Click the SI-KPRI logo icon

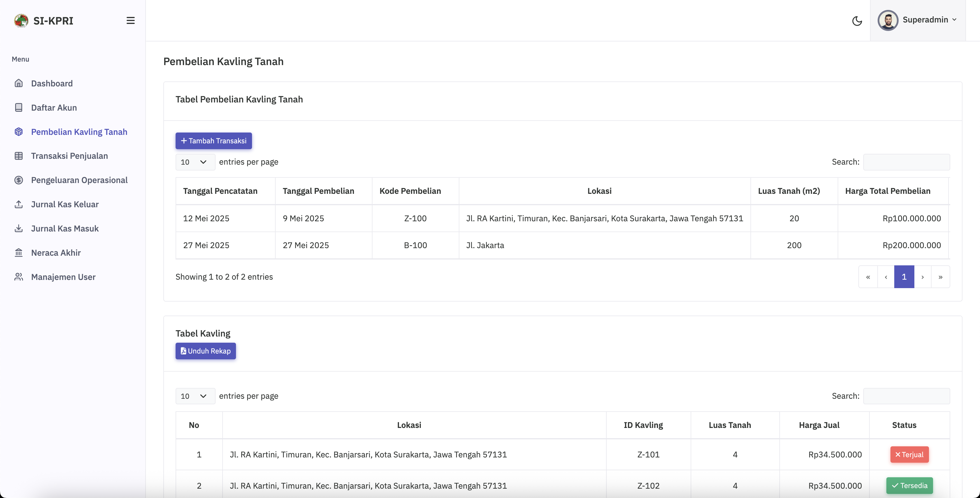21,20
